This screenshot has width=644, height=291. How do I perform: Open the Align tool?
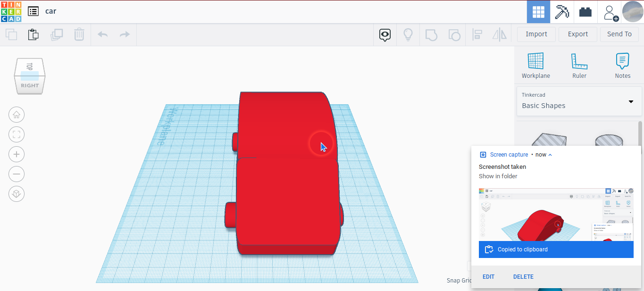477,34
